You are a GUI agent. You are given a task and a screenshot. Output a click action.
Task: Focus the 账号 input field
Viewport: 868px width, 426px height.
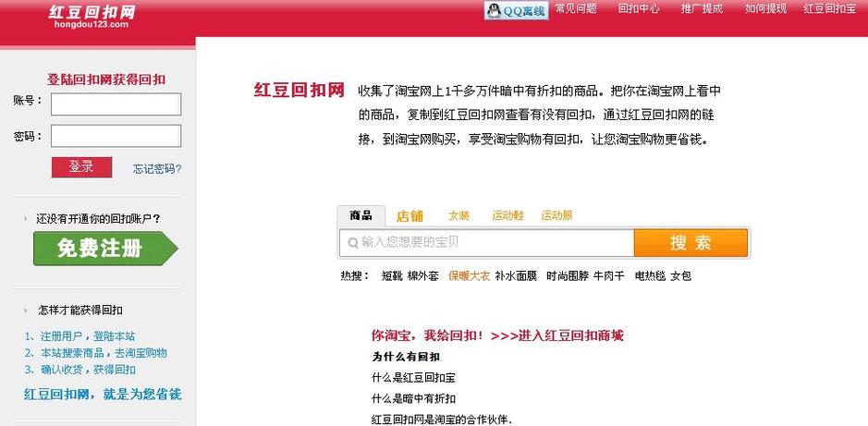click(x=116, y=104)
